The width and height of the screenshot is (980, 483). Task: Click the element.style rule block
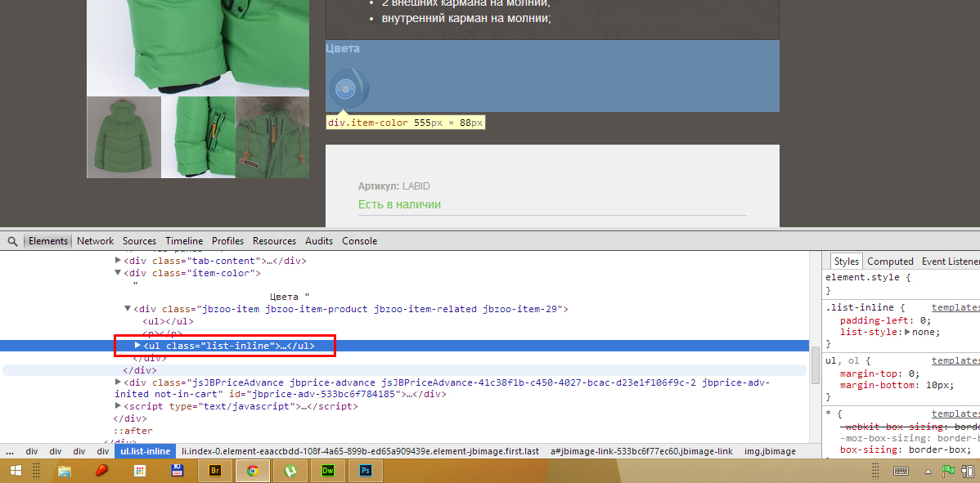(902, 284)
